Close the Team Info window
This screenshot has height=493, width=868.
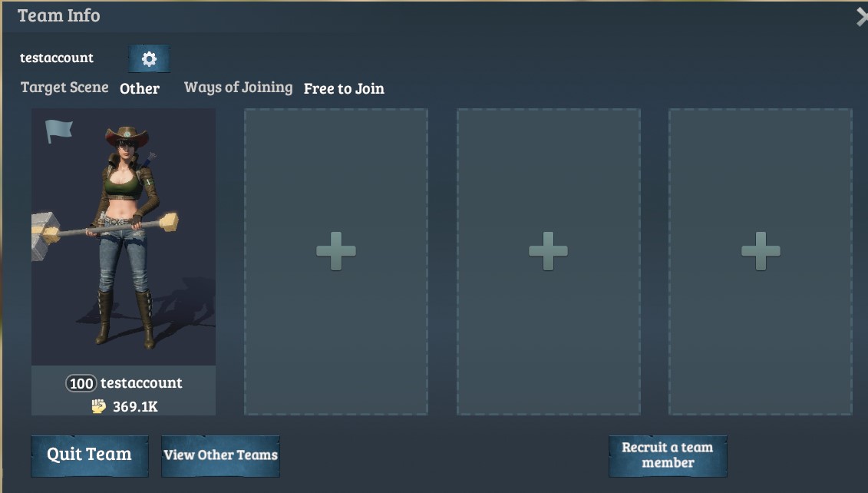click(x=861, y=17)
